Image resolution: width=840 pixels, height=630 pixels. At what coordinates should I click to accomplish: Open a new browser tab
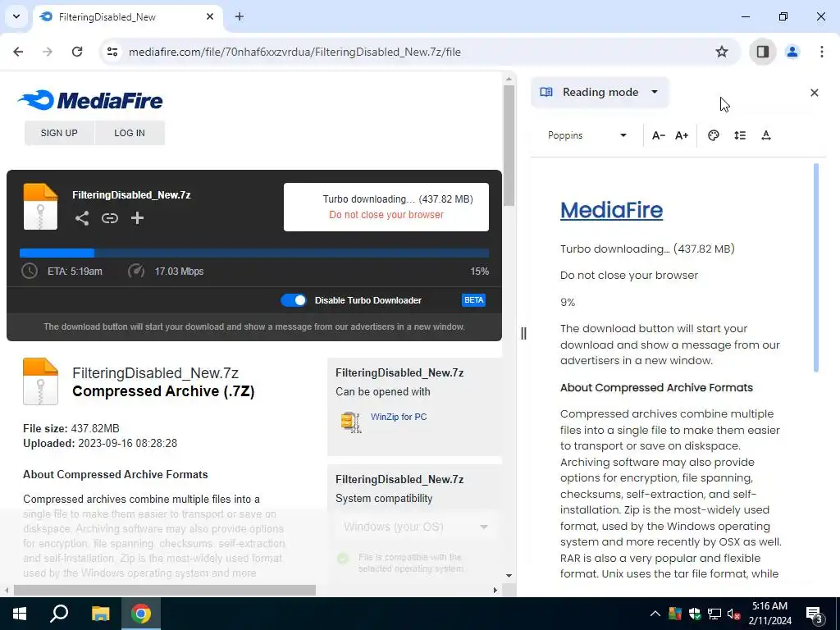(240, 16)
